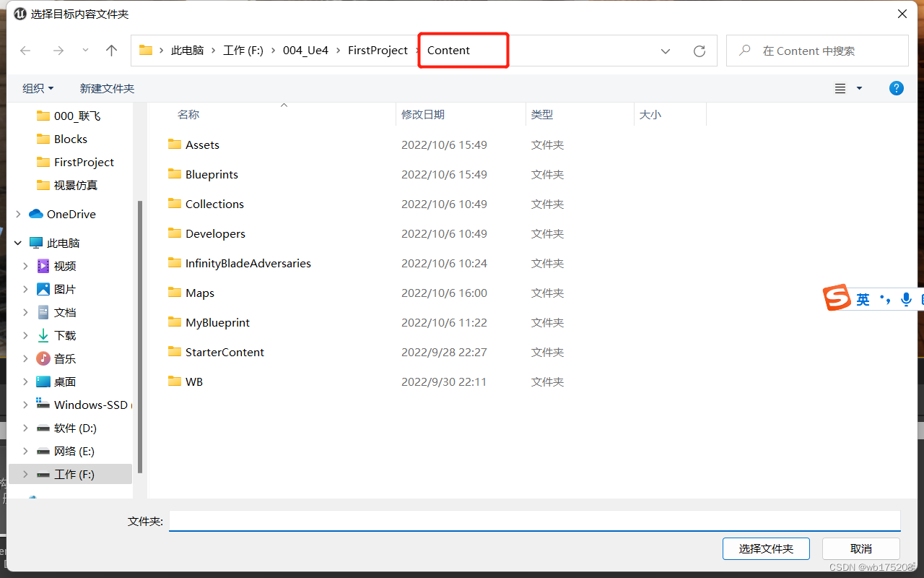Click the 文件夹 name input field
This screenshot has height=578, width=924.
(x=534, y=521)
